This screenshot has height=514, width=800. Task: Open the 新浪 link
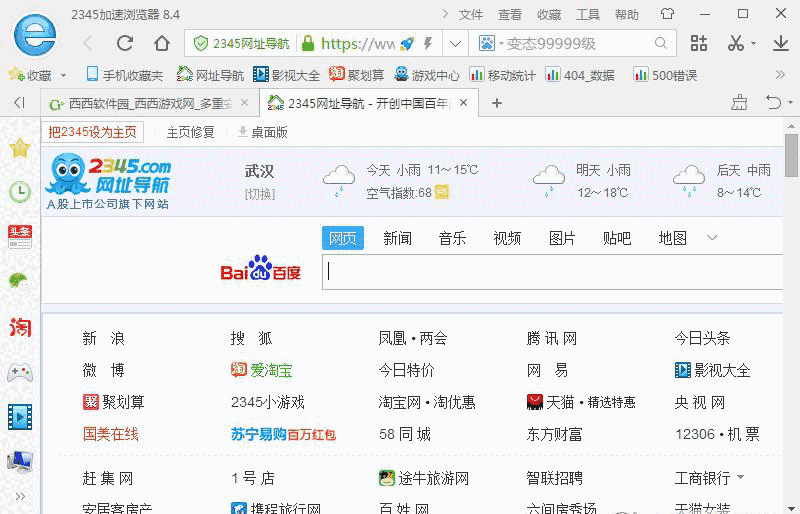point(103,339)
